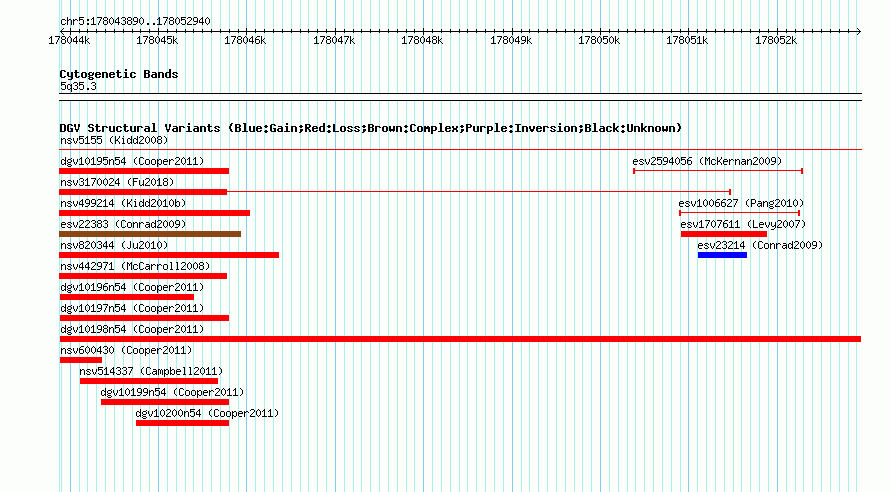Click the 178050k ruler position
The image size is (890, 492).
[599, 40]
